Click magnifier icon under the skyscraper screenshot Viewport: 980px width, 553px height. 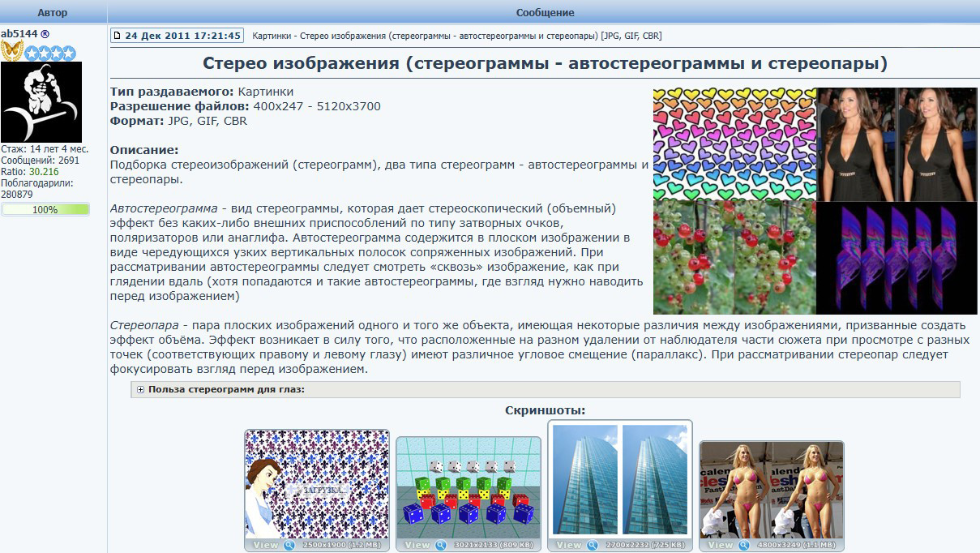[593, 546]
